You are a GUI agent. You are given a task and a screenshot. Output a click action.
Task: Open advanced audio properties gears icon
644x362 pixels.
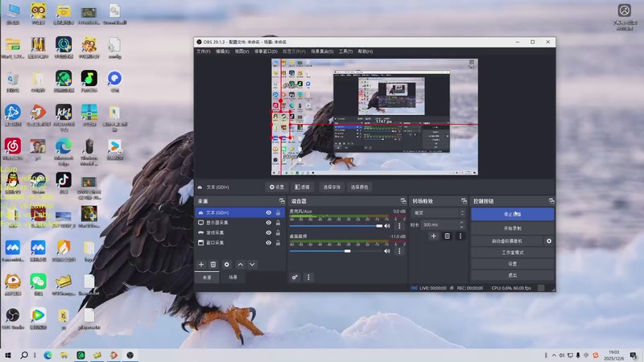(x=295, y=278)
